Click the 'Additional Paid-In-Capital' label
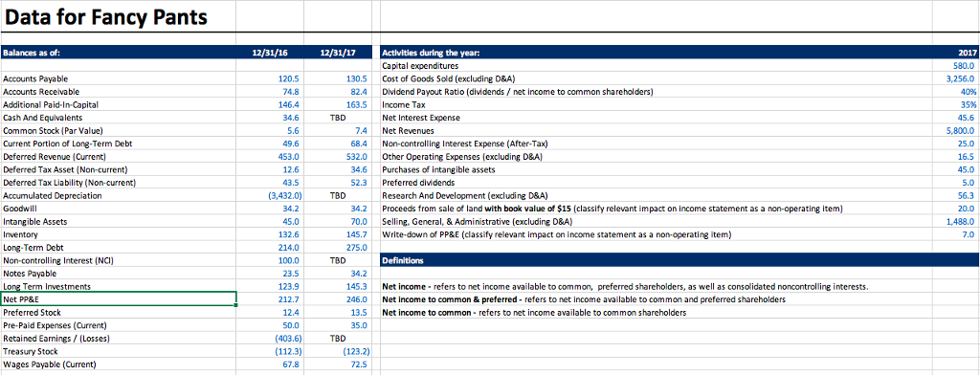The height and width of the screenshot is (375, 980). (x=118, y=104)
